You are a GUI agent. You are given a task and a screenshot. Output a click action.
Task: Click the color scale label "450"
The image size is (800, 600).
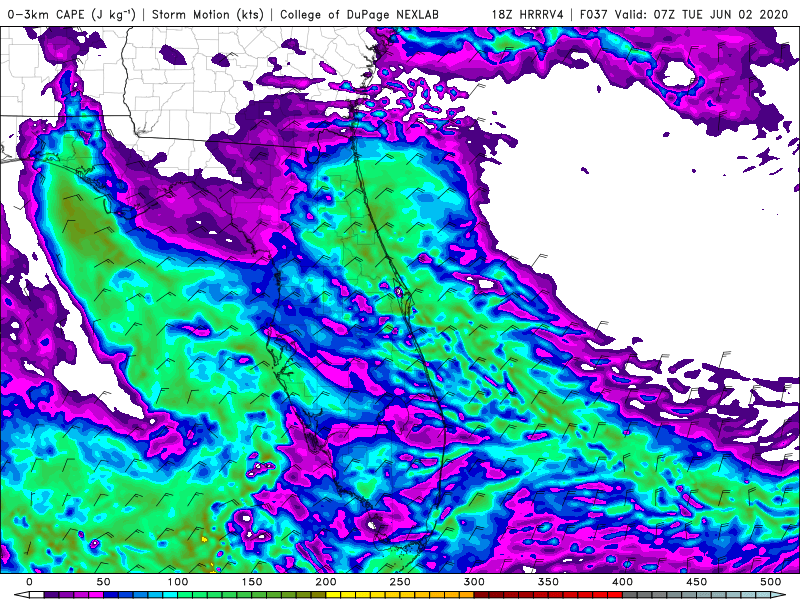pyautogui.click(x=696, y=582)
